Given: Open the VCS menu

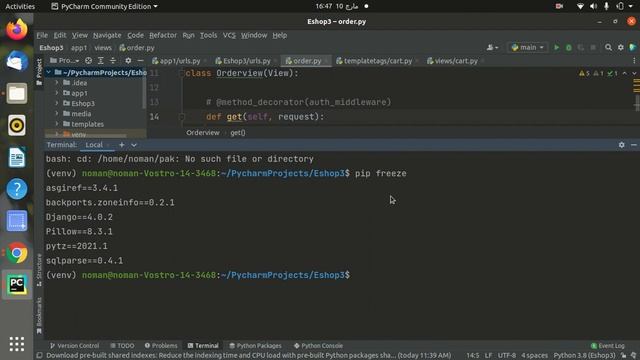Looking at the screenshot, I should click(229, 36).
